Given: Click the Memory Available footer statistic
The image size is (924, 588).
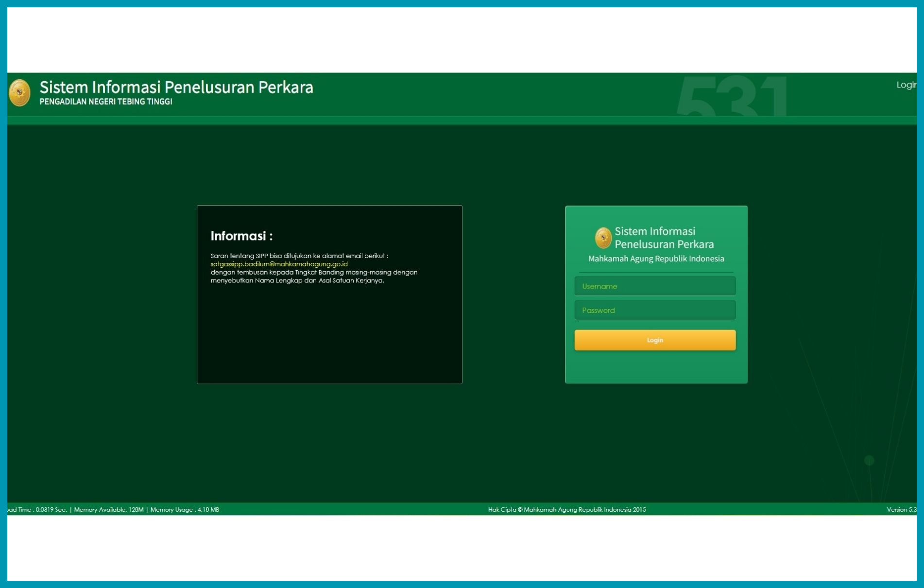Looking at the screenshot, I should click(108, 510).
